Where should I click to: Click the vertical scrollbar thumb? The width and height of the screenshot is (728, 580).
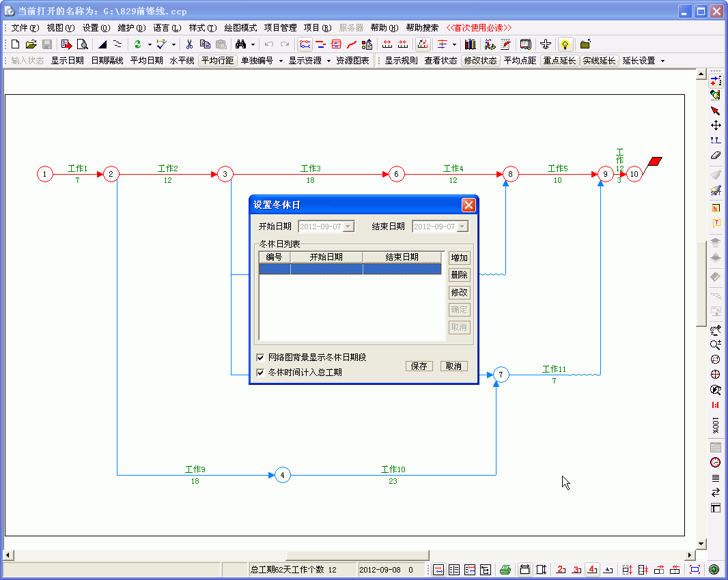(701, 285)
